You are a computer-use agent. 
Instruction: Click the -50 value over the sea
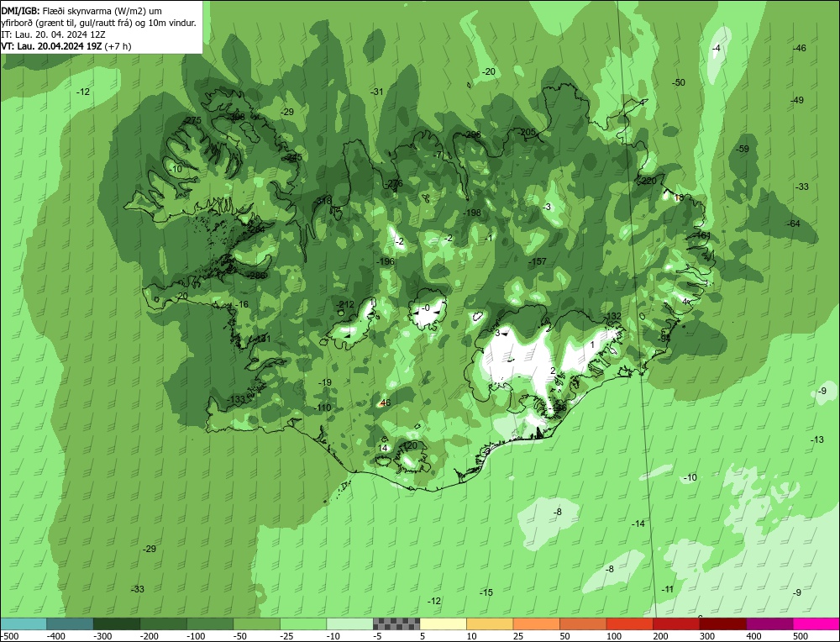coord(679,82)
